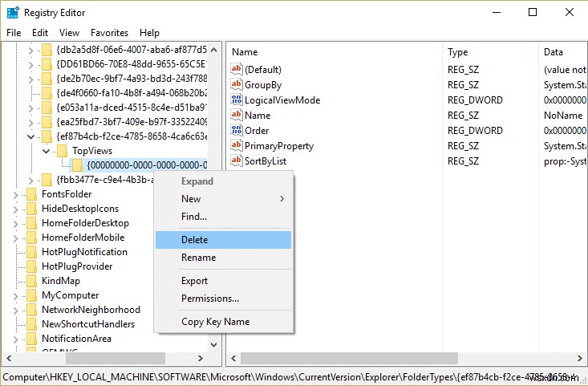This screenshot has width=588, height=386.
Task: Open the Help menu
Action: pyautogui.click(x=150, y=33)
